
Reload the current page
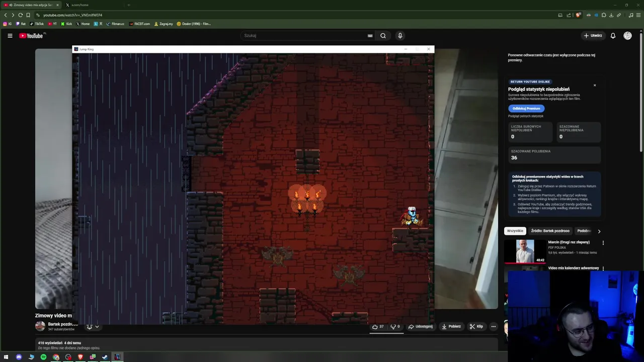point(20,15)
